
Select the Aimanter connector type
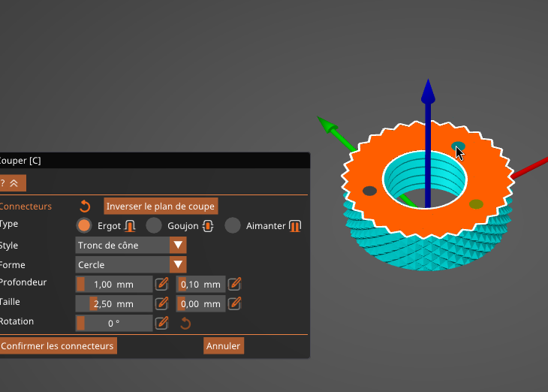point(233,225)
